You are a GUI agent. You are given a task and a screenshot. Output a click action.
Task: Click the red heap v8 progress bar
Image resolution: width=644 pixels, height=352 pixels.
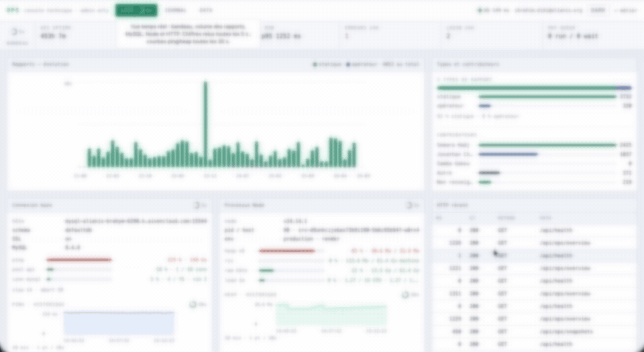coord(286,251)
